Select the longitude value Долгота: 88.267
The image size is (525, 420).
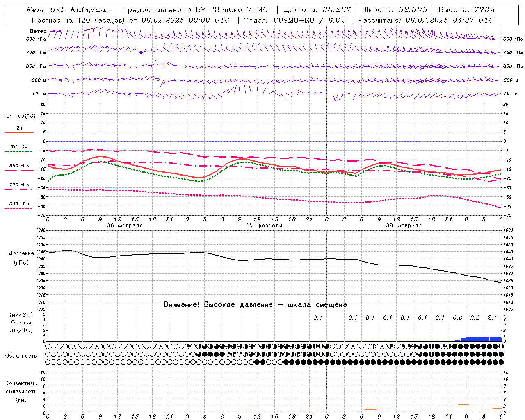[x=317, y=10]
